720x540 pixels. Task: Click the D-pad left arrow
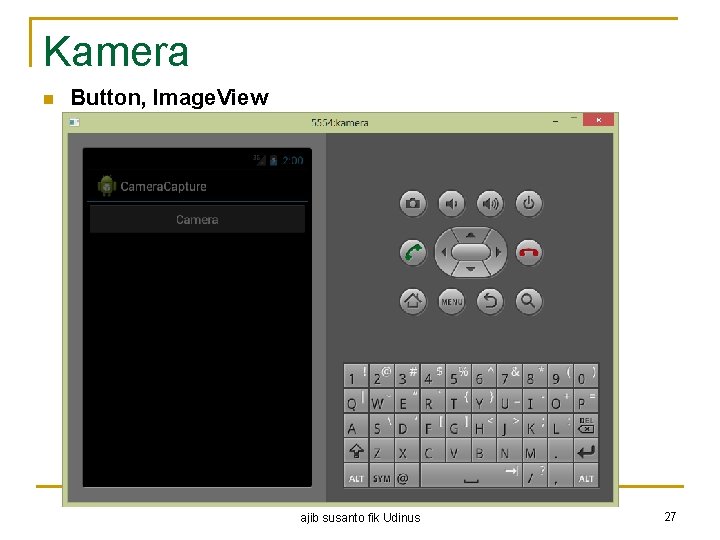click(443, 252)
